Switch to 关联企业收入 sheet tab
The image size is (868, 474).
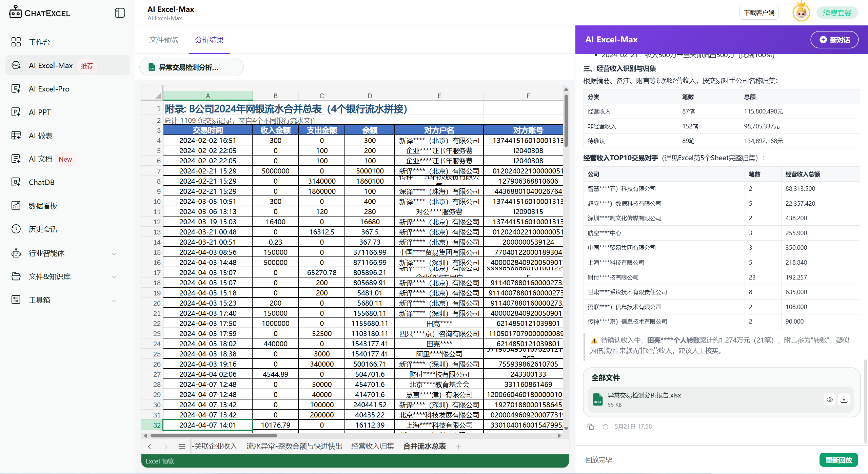215,446
